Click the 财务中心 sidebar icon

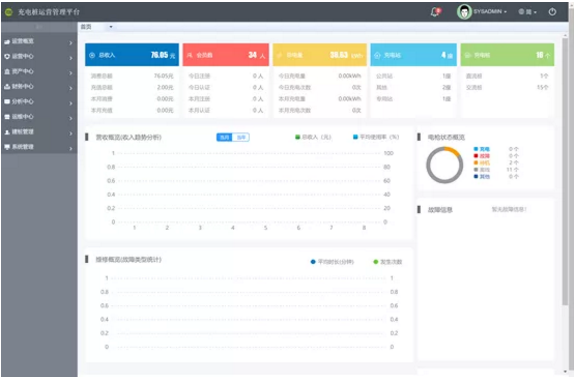coord(7,87)
